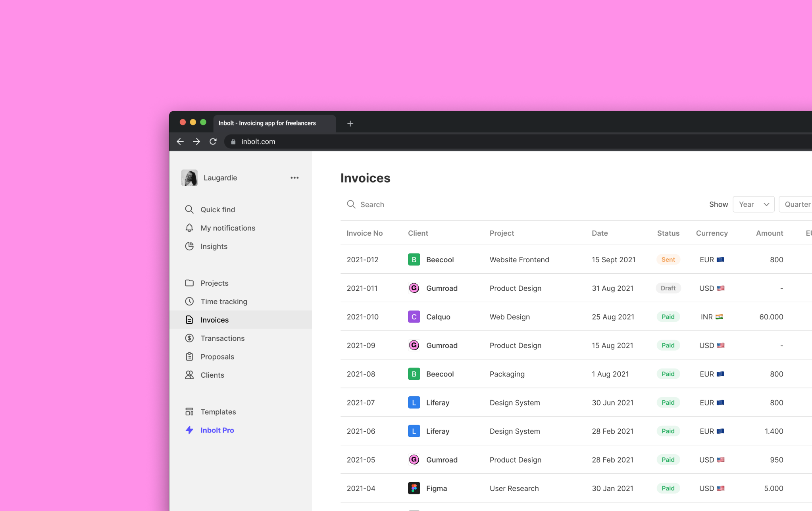Go to My notifications
812x511 pixels.
[x=241, y=228]
